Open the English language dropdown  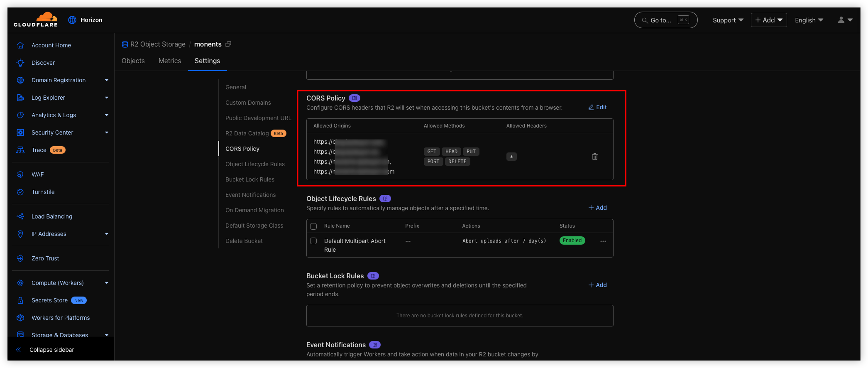click(809, 20)
